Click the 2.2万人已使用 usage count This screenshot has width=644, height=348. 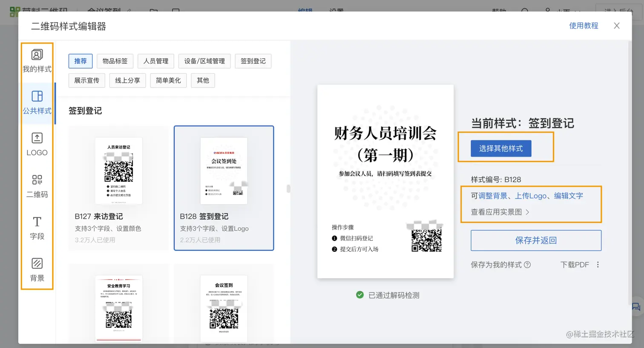pos(200,240)
